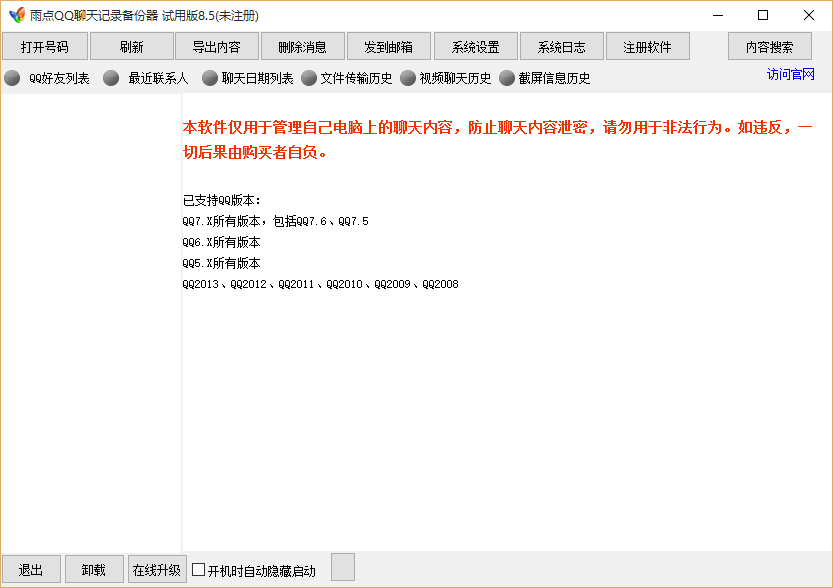Choose 视频聊天历史 radio option
Image resolution: width=833 pixels, height=588 pixels.
[408, 78]
